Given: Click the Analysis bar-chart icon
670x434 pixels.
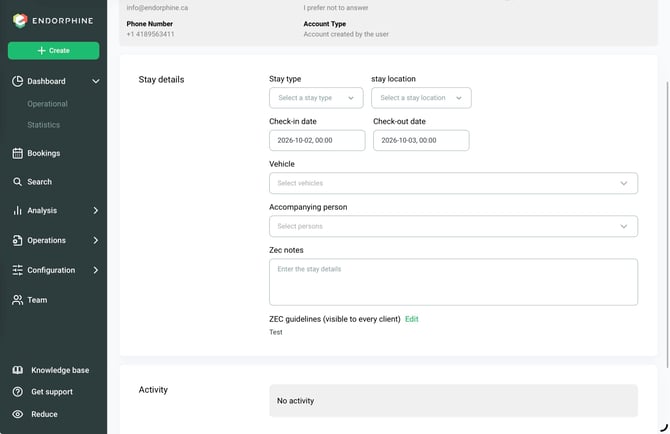Looking at the screenshot, I should (18, 211).
